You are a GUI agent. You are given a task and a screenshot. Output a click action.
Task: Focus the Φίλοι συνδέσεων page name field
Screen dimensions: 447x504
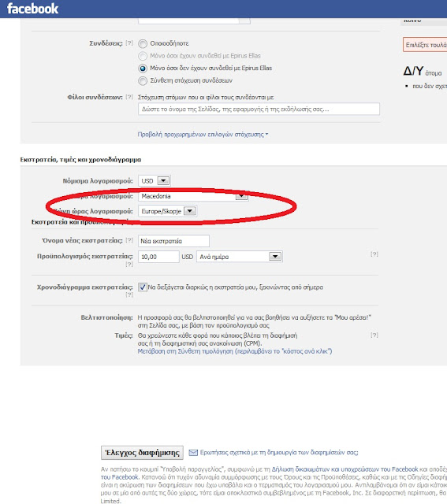tap(259, 109)
